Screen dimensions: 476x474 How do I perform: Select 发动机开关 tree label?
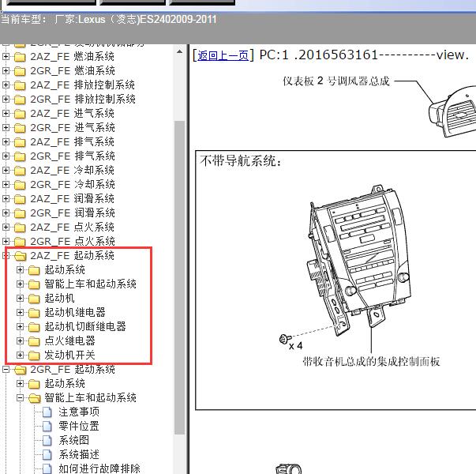tap(69, 355)
